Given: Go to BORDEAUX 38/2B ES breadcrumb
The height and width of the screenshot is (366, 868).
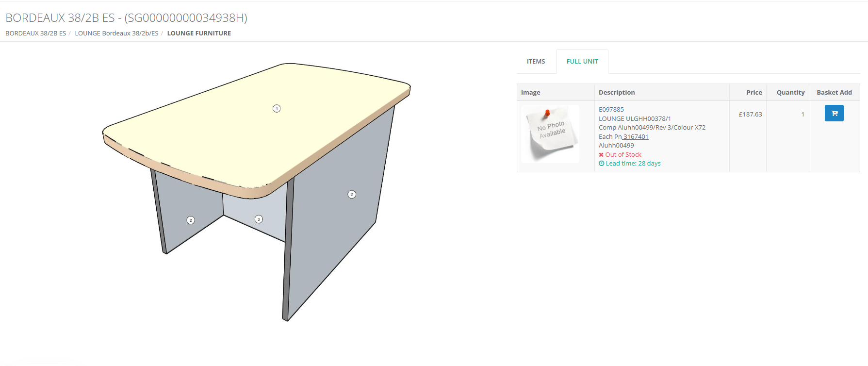Looking at the screenshot, I should pos(35,33).
